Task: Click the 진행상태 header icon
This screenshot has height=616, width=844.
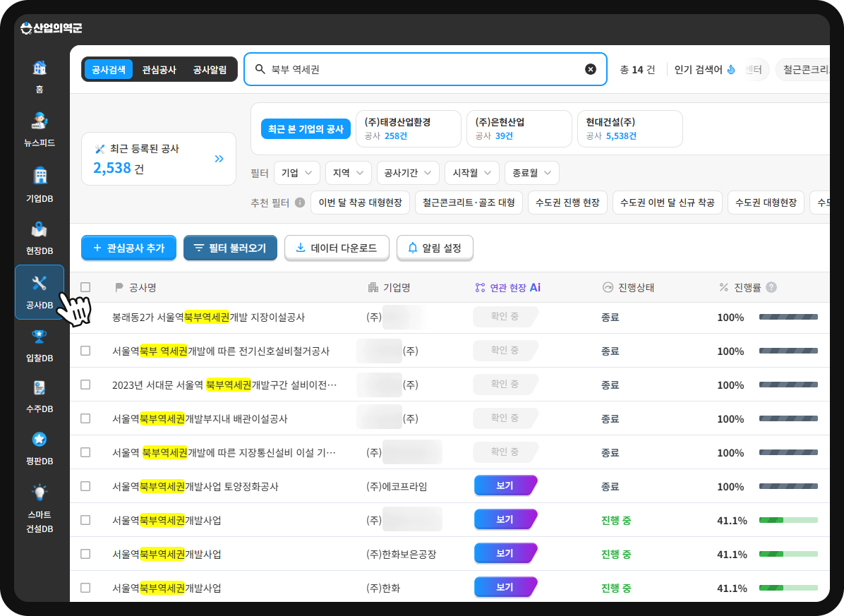Action: [608, 288]
